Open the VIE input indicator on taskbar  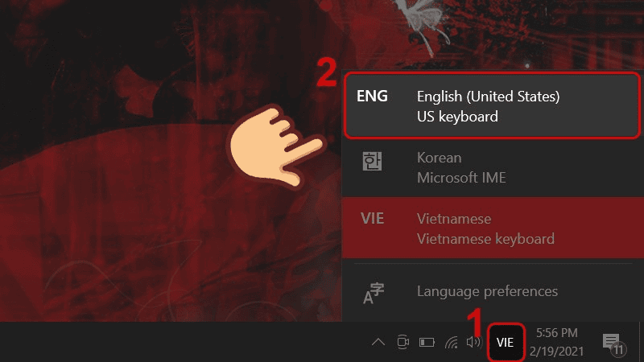pyautogui.click(x=506, y=343)
